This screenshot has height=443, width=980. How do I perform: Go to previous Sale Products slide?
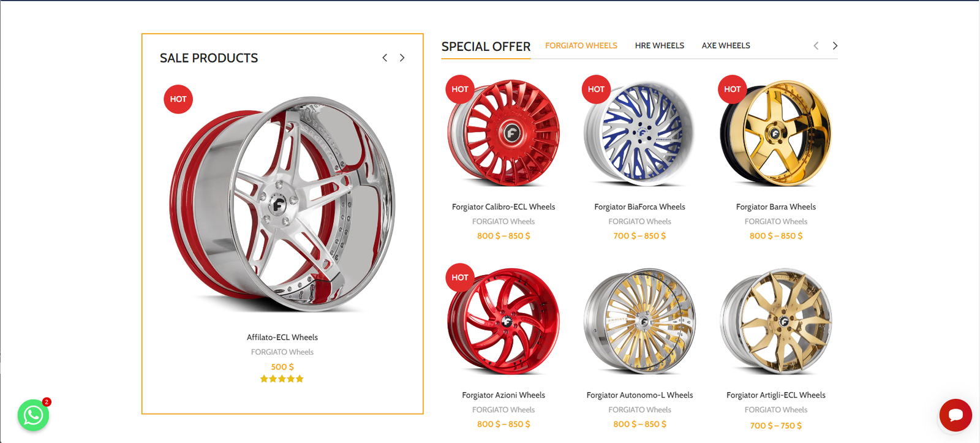click(385, 58)
